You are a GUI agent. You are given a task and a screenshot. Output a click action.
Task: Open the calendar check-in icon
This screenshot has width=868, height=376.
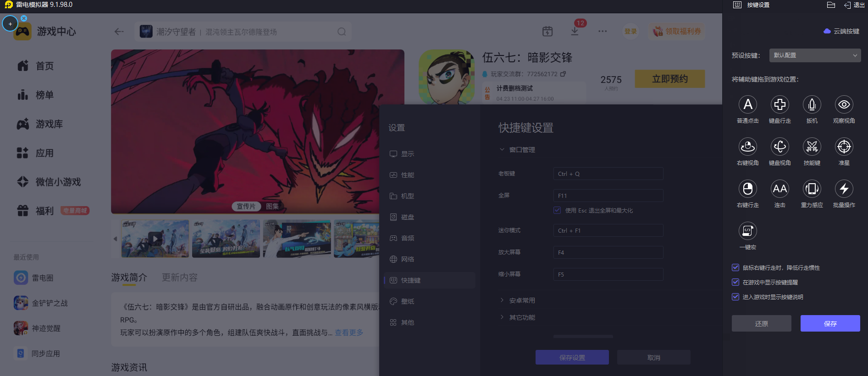(547, 32)
